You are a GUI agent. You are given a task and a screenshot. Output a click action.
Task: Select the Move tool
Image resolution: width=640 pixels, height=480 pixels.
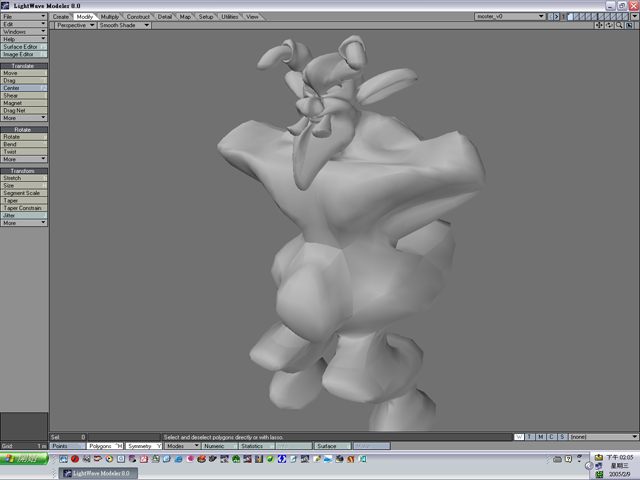24,73
